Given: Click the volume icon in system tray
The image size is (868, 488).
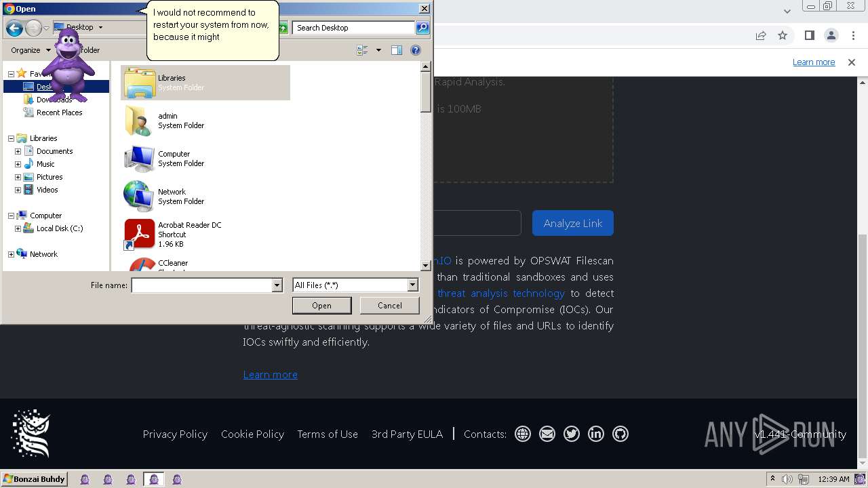Looking at the screenshot, I should [x=787, y=479].
